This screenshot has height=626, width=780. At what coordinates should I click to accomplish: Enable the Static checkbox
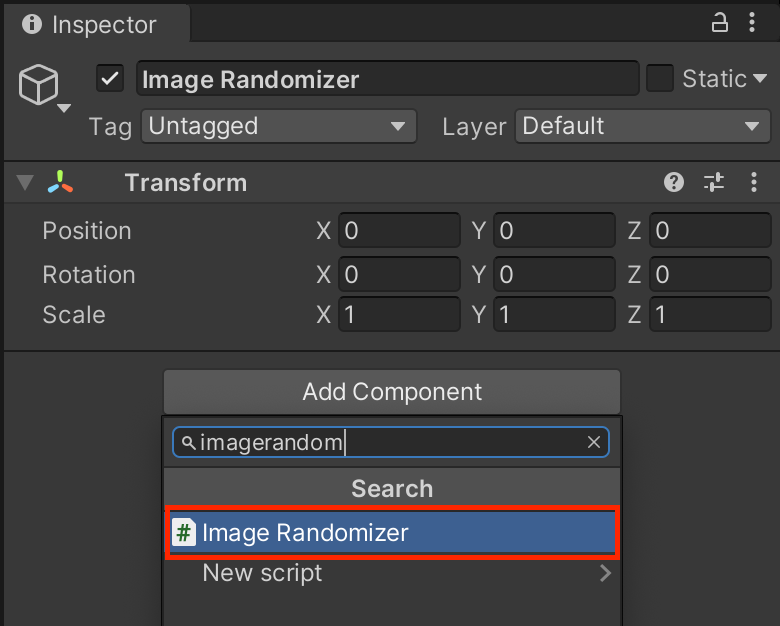point(660,78)
